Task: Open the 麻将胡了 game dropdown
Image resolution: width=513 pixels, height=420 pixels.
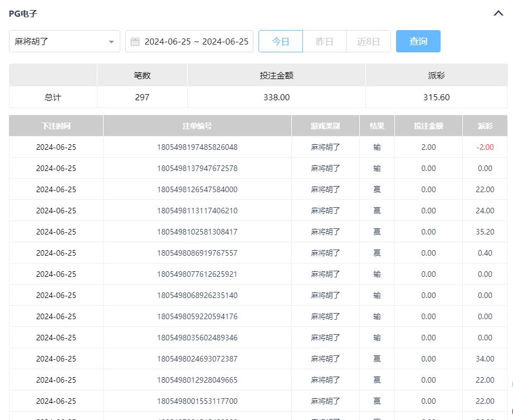Action: [64, 41]
